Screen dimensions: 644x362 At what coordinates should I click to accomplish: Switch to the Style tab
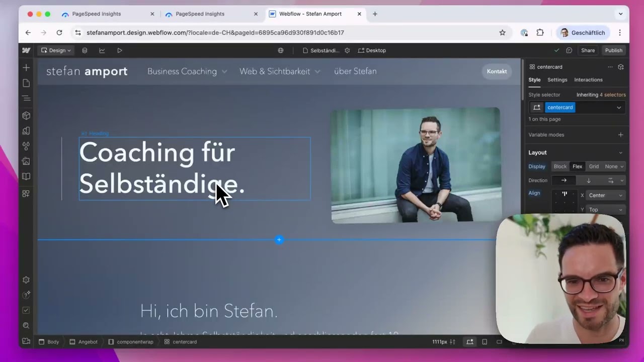pos(534,80)
